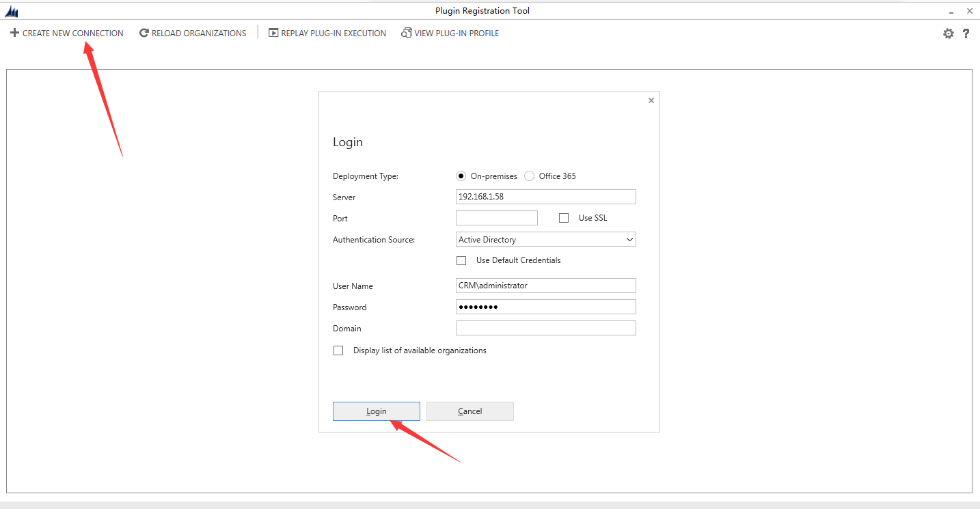Click the User Name field with CRM\administrator
The height and width of the screenshot is (509, 980).
click(x=546, y=286)
